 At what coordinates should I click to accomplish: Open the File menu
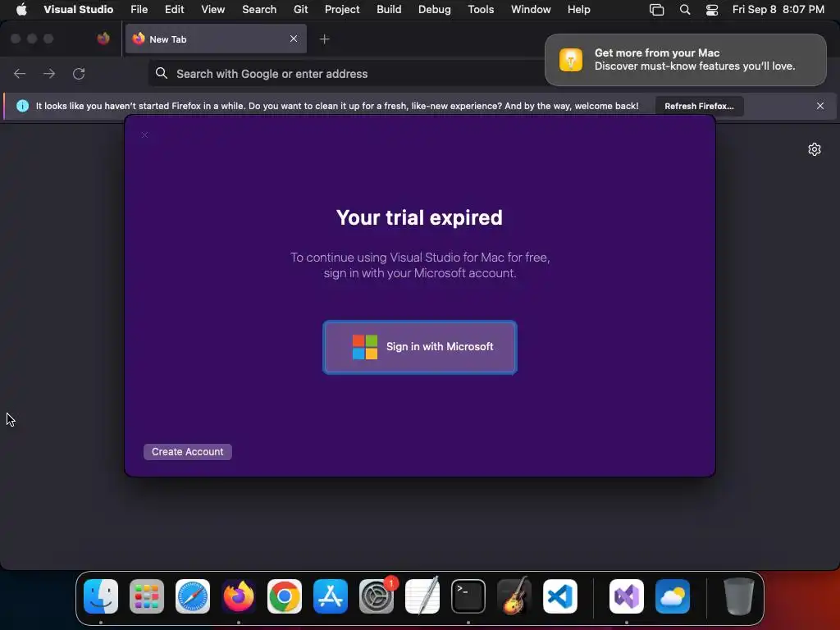139,9
